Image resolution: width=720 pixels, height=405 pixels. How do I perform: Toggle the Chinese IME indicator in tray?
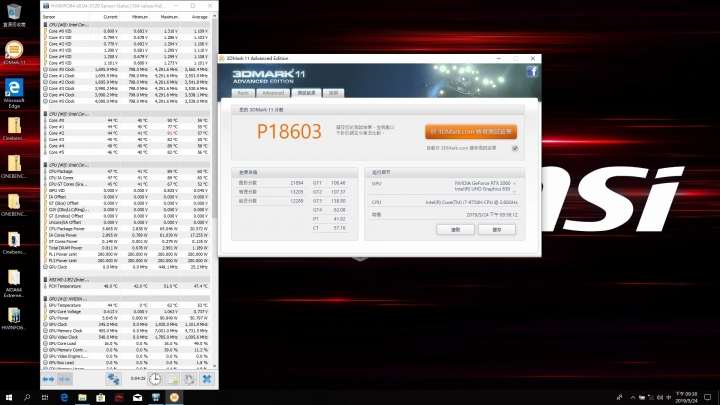pos(668,398)
